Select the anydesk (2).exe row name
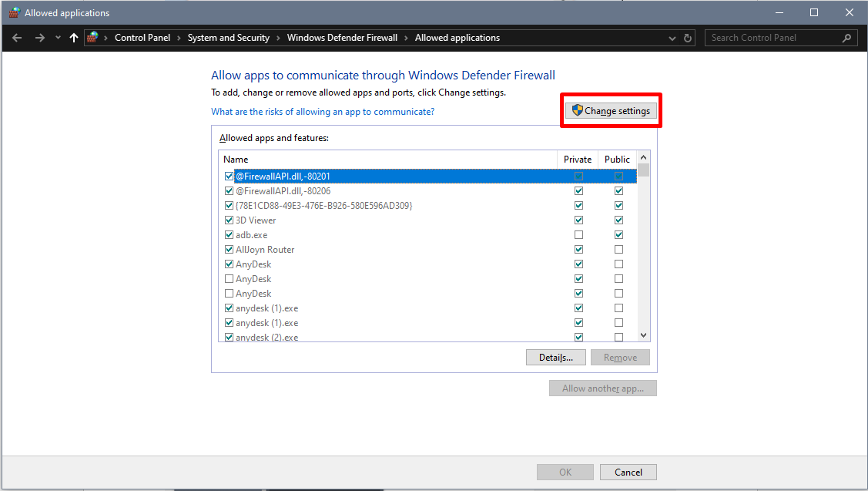The width and height of the screenshot is (868, 491). [266, 337]
